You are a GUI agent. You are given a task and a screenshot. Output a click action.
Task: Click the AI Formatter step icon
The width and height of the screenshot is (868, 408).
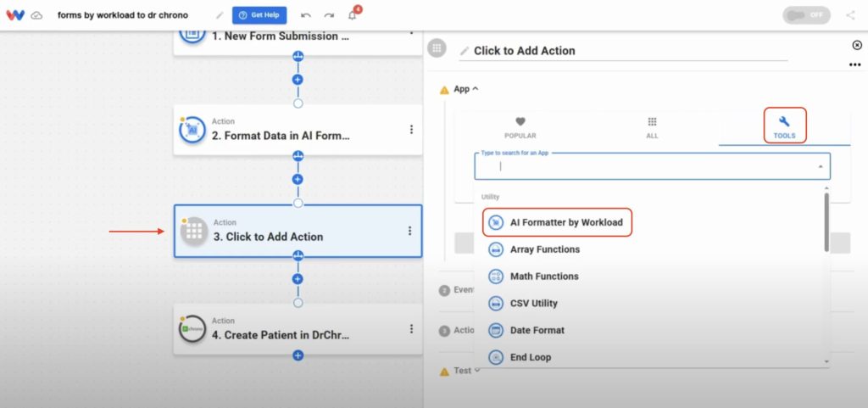point(192,130)
